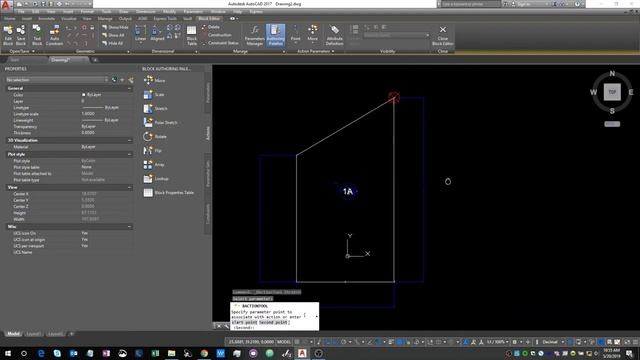This screenshot has width=640, height=360.
Task: Choose the Move action in the authoring palette
Action: pos(155,80)
